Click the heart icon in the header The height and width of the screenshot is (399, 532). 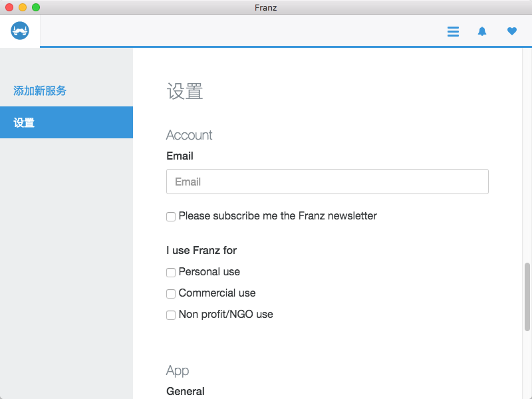pos(511,31)
